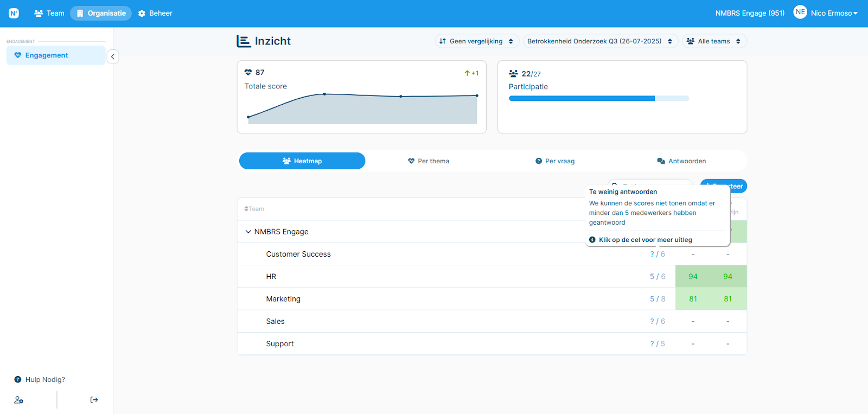Go to the Beheer section
The image size is (868, 414).
(x=155, y=13)
